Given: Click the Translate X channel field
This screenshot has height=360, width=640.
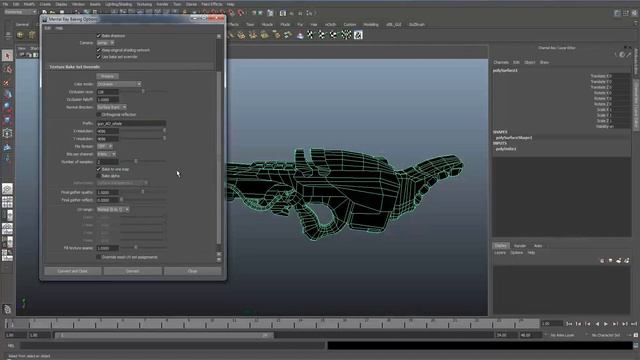Looking at the screenshot, I should tap(621, 76).
